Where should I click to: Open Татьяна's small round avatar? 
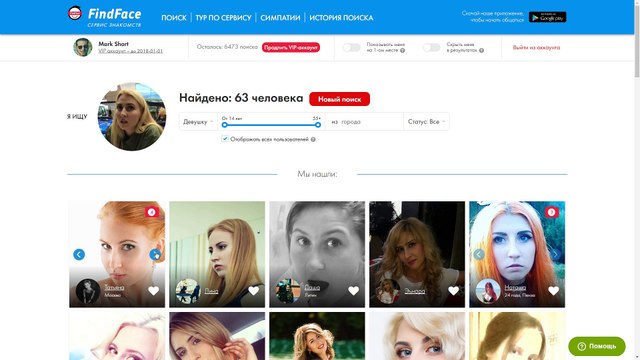[x=88, y=291]
